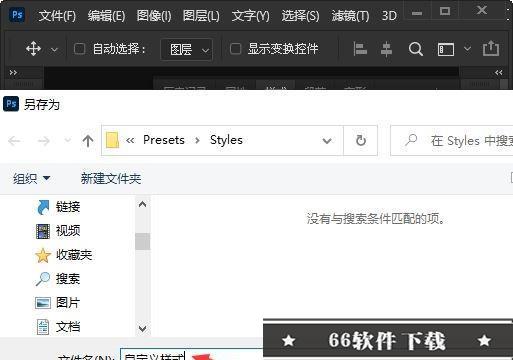Click the file name input field

[x=192, y=354]
